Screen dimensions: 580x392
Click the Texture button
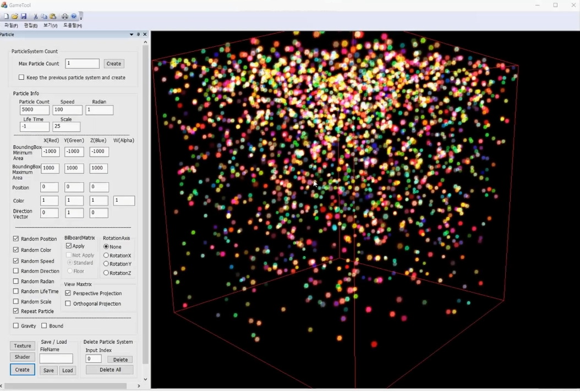pos(22,346)
